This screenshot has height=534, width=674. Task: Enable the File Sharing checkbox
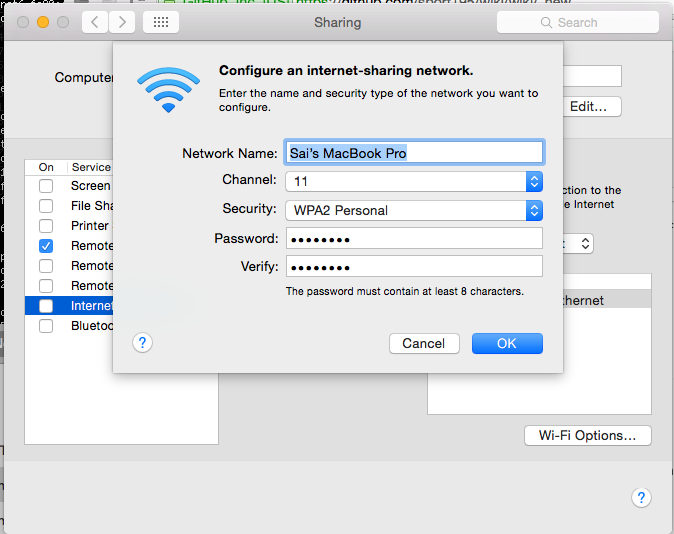[46, 206]
